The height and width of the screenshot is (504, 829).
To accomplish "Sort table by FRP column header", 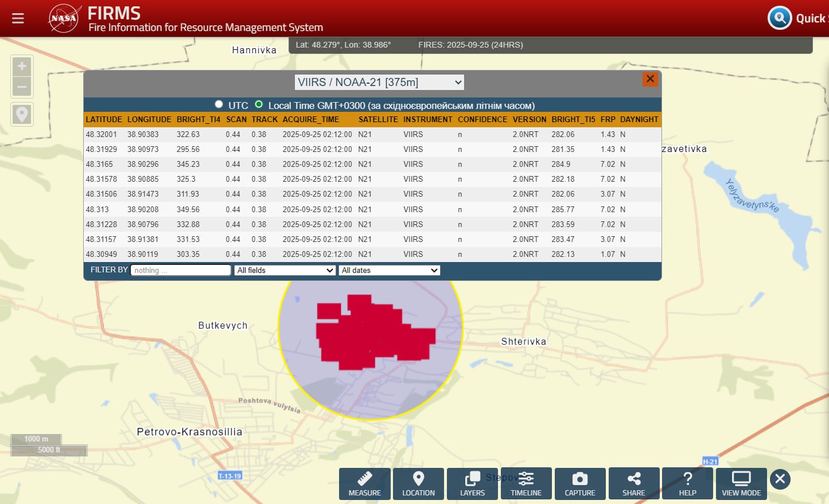I will [x=608, y=119].
